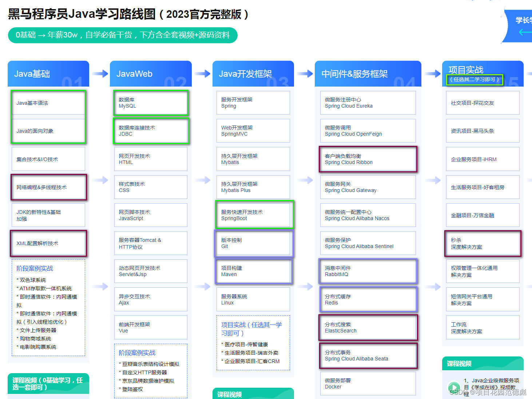Open the 金融项目-万信金融 card
532x399 pixels.
[x=483, y=215]
